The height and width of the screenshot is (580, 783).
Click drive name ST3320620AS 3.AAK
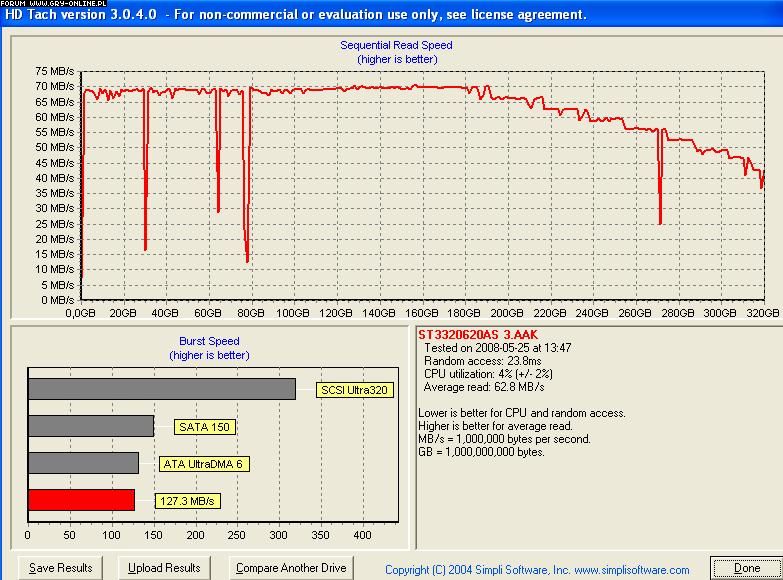[x=478, y=335]
